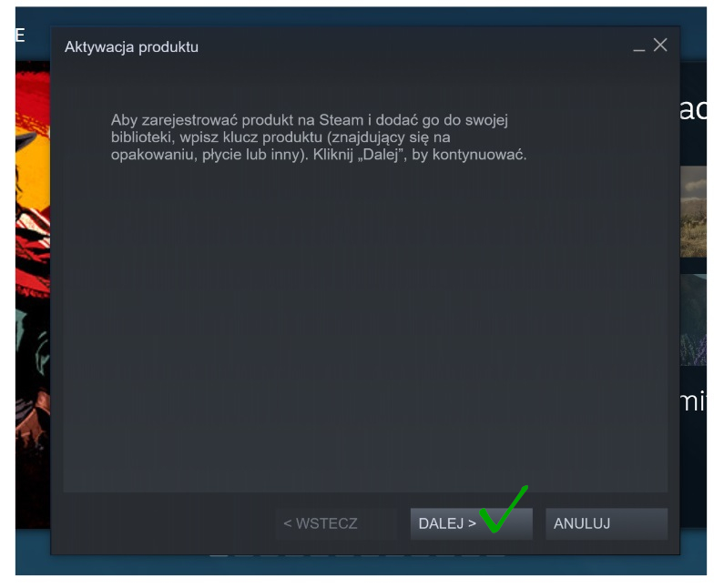
Task: Click the product key instruction paragraph
Action: (x=319, y=137)
